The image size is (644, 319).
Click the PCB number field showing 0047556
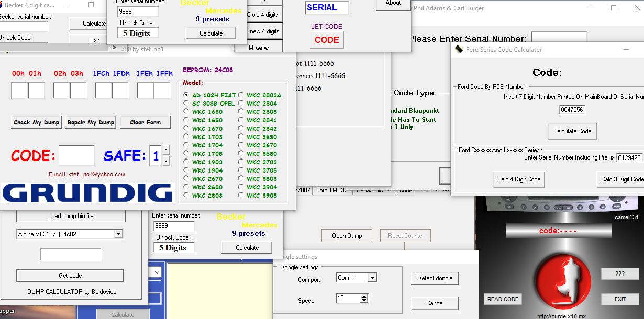pos(572,110)
